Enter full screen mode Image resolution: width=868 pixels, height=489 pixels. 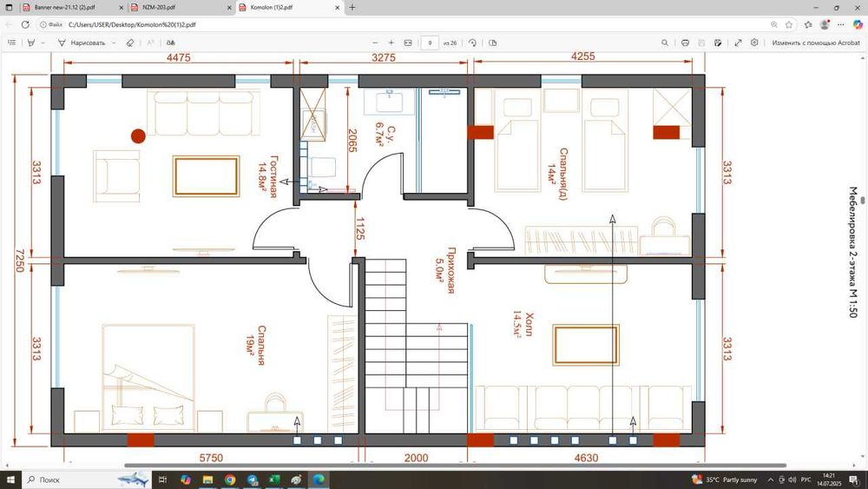[738, 43]
